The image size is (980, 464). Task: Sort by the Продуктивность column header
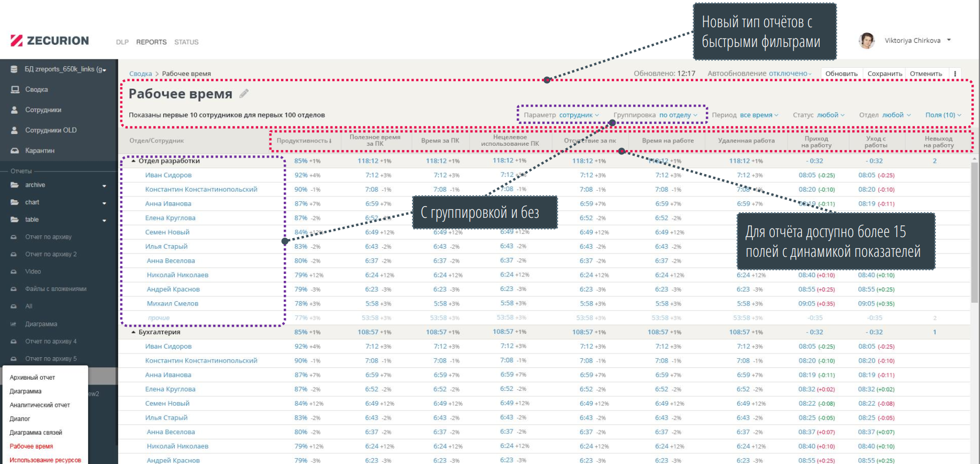click(304, 141)
